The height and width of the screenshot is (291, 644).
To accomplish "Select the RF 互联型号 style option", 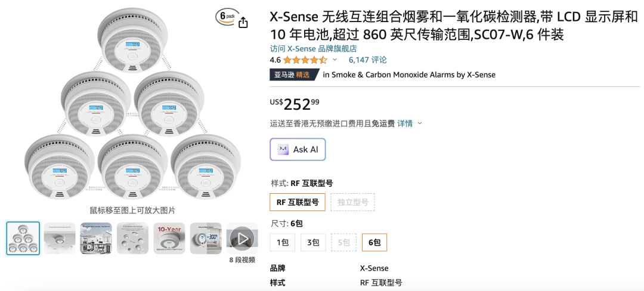I will coord(297,202).
